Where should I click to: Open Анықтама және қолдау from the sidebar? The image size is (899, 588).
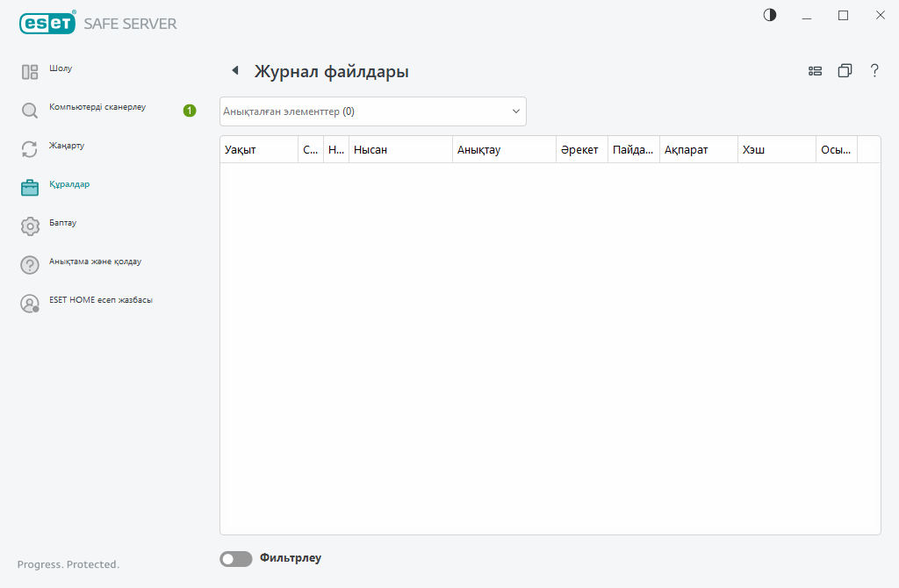[97, 263]
